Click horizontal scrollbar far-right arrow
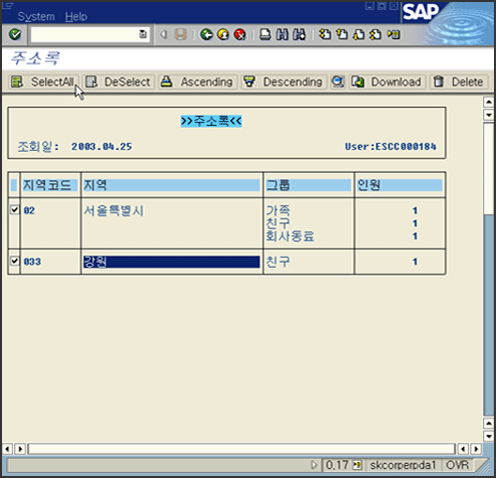This screenshot has height=478, width=496. pos(476,449)
